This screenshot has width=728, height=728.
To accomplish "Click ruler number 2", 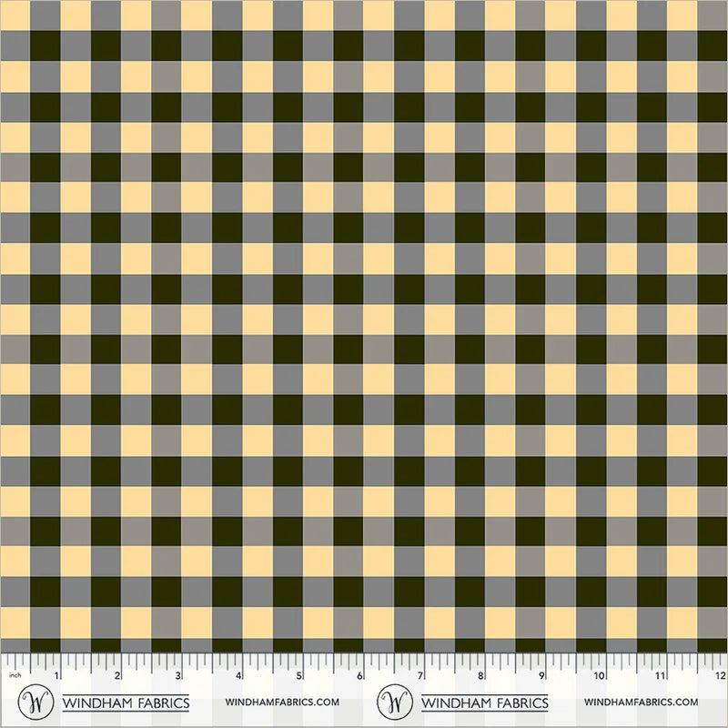I will [x=117, y=675].
